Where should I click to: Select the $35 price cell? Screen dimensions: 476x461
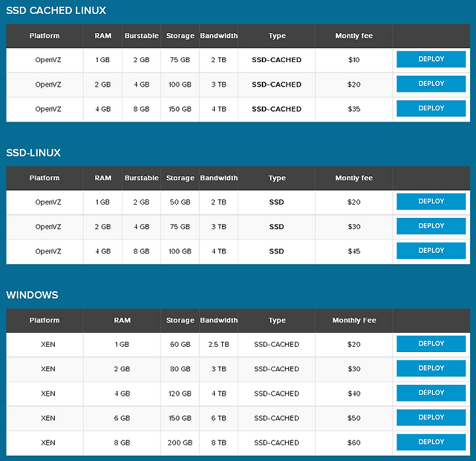(x=354, y=109)
